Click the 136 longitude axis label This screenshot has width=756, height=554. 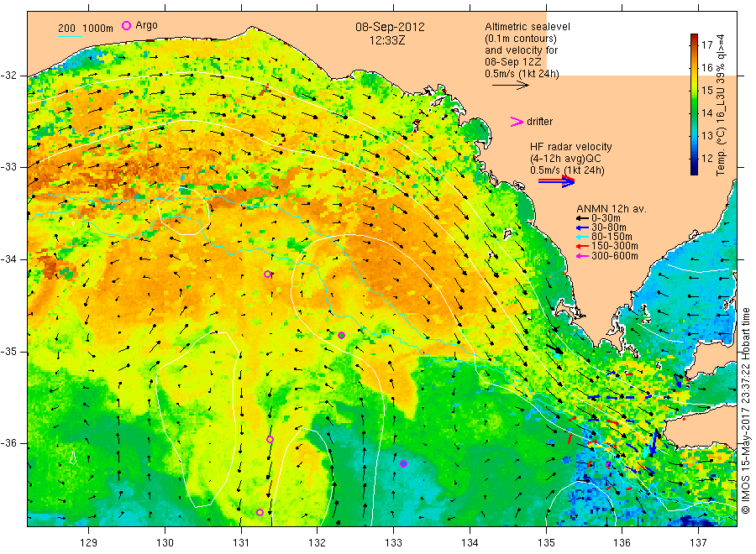tap(622, 543)
